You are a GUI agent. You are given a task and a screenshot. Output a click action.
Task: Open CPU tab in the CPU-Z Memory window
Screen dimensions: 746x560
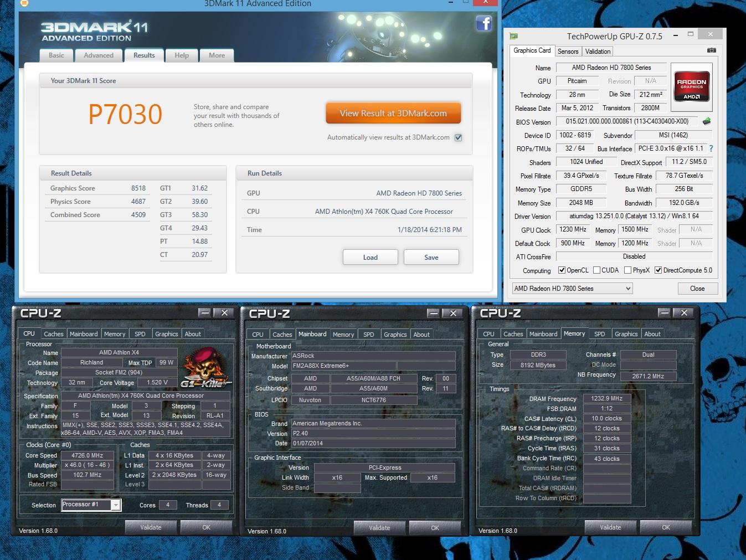coord(488,334)
